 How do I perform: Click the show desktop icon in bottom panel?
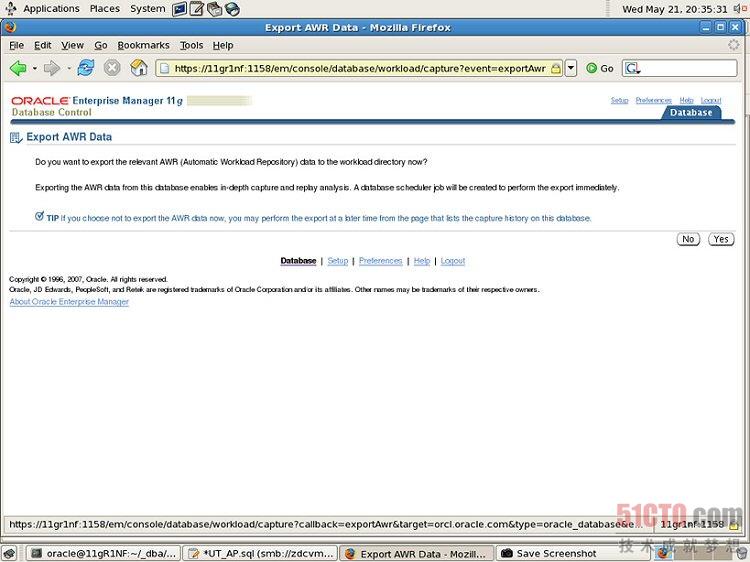pos(9,553)
